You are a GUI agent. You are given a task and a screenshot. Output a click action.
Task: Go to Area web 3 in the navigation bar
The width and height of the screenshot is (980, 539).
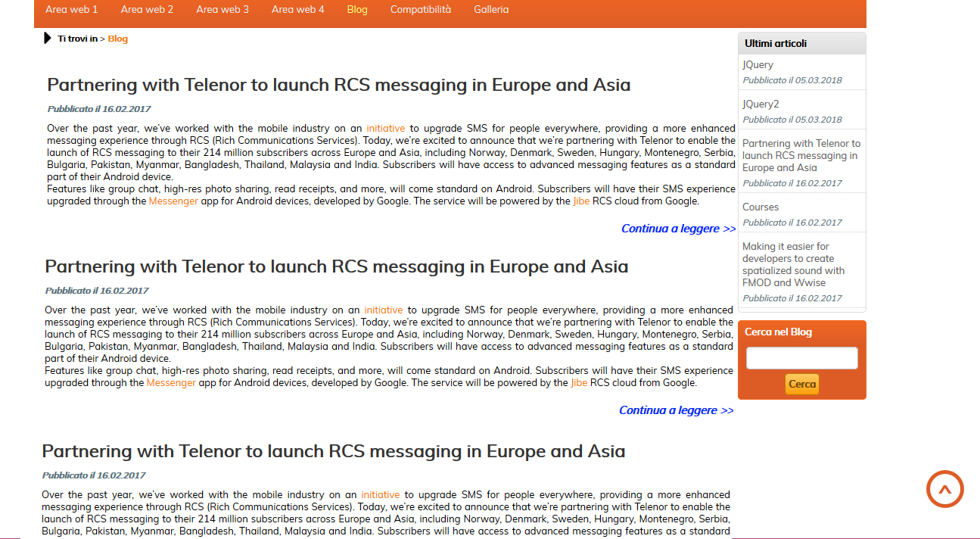[222, 10]
